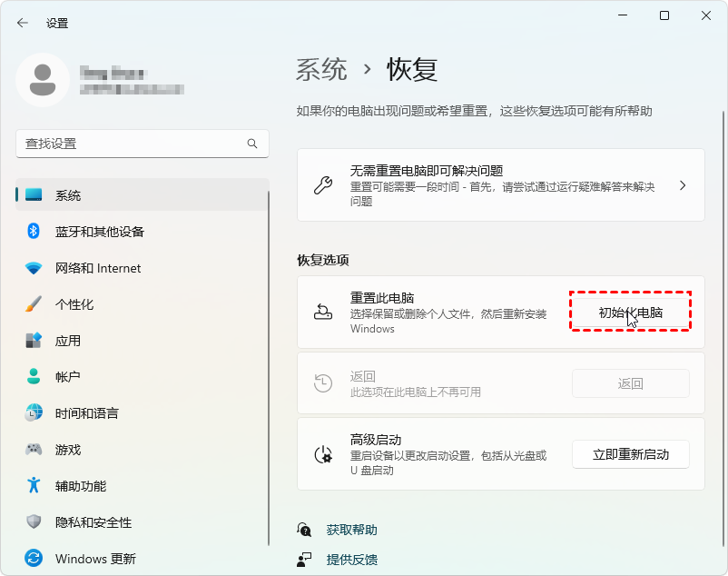The width and height of the screenshot is (728, 576).
Task: Click the 提供反馈 feedback icon
Action: [304, 560]
